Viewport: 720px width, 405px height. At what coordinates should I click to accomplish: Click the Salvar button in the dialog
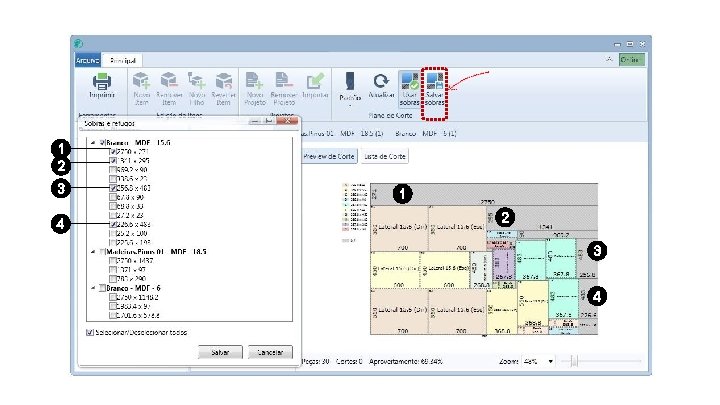(x=220, y=352)
